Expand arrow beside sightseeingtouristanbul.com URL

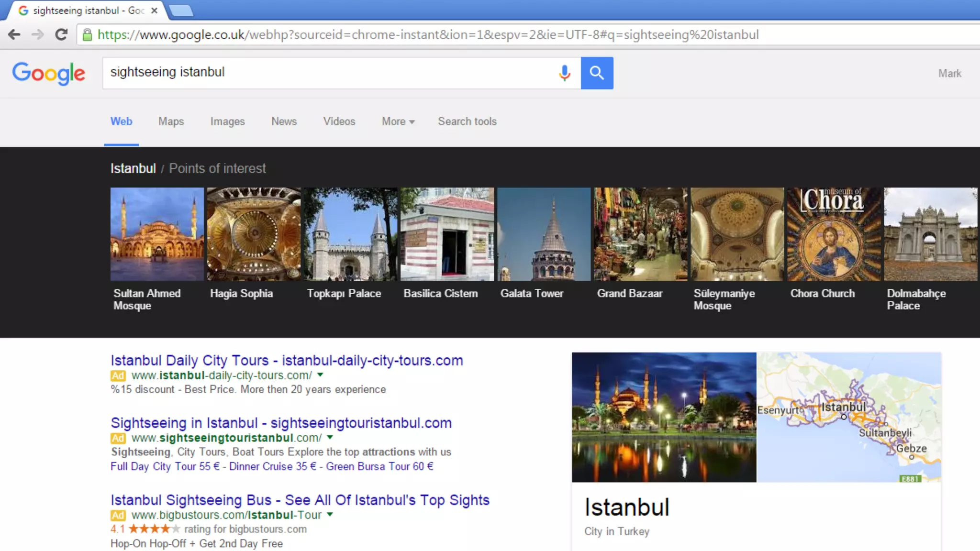(330, 437)
